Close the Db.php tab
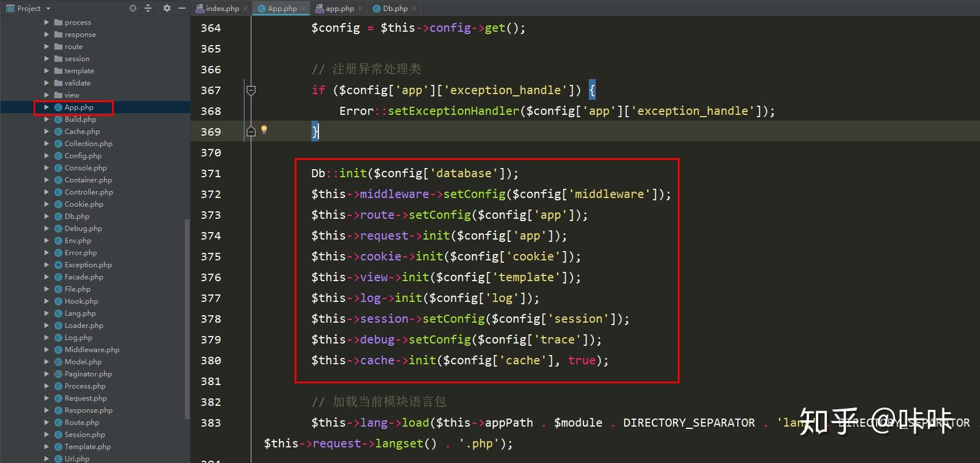The height and width of the screenshot is (463, 980). click(x=414, y=9)
